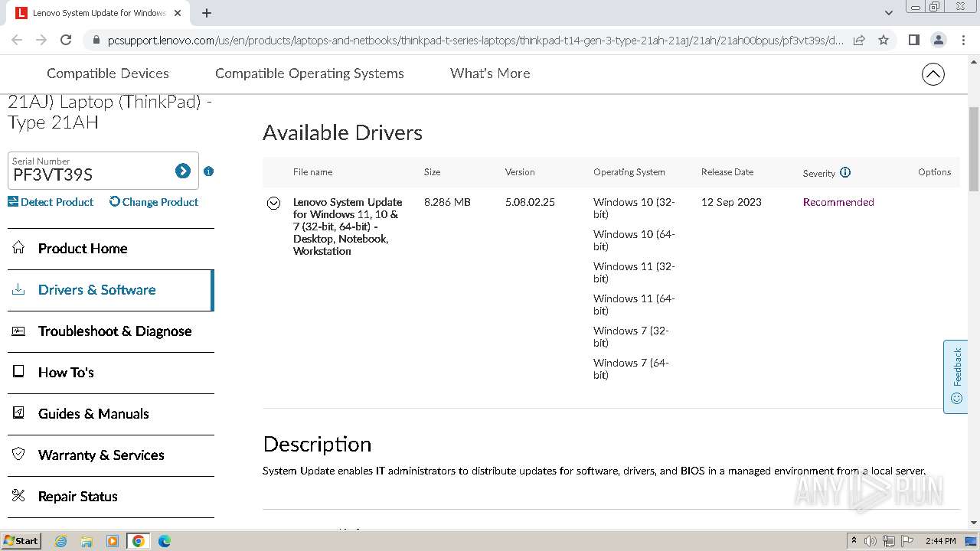This screenshot has width=980, height=551.
Task: Show hidden tray icons arrow
Action: [854, 541]
